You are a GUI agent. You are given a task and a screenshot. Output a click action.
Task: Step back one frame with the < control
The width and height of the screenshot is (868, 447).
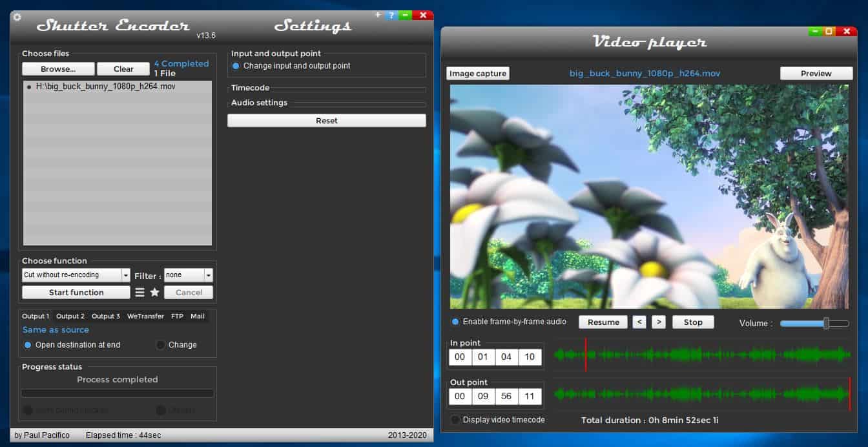coord(639,322)
